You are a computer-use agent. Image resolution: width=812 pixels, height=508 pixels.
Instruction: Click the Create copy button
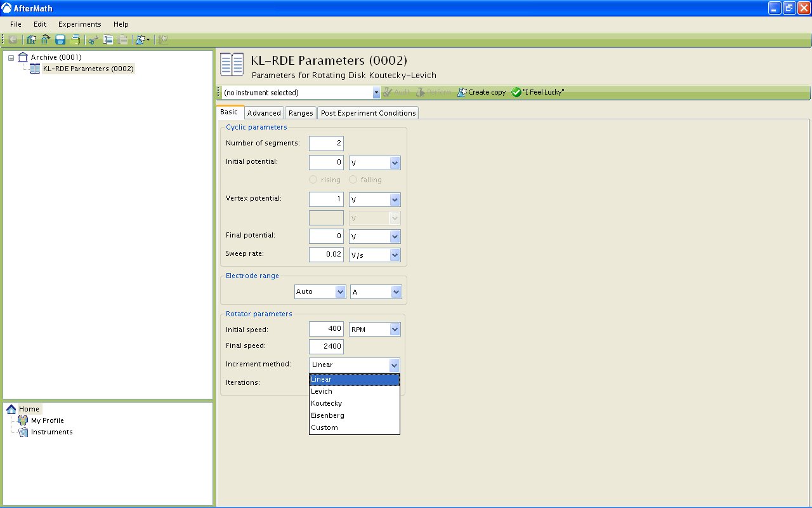click(481, 93)
